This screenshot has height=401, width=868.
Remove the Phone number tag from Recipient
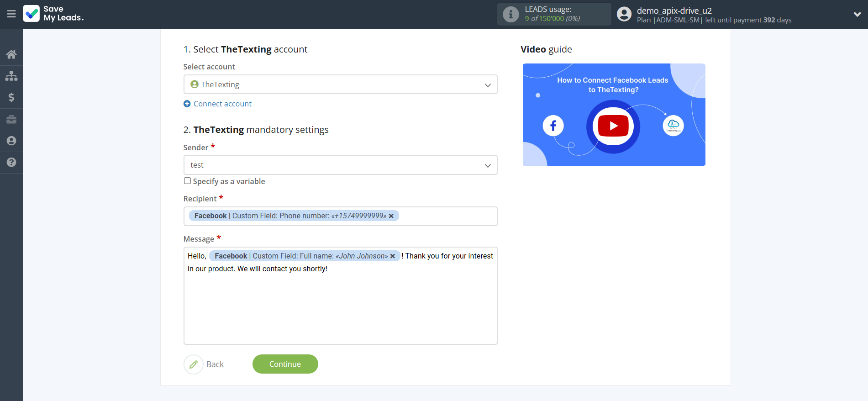[x=391, y=216]
